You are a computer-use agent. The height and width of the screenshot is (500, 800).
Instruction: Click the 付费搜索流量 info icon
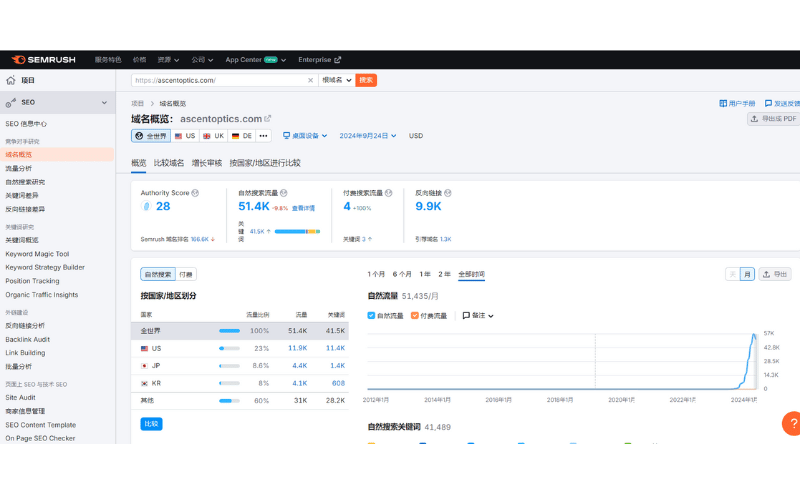click(x=388, y=193)
